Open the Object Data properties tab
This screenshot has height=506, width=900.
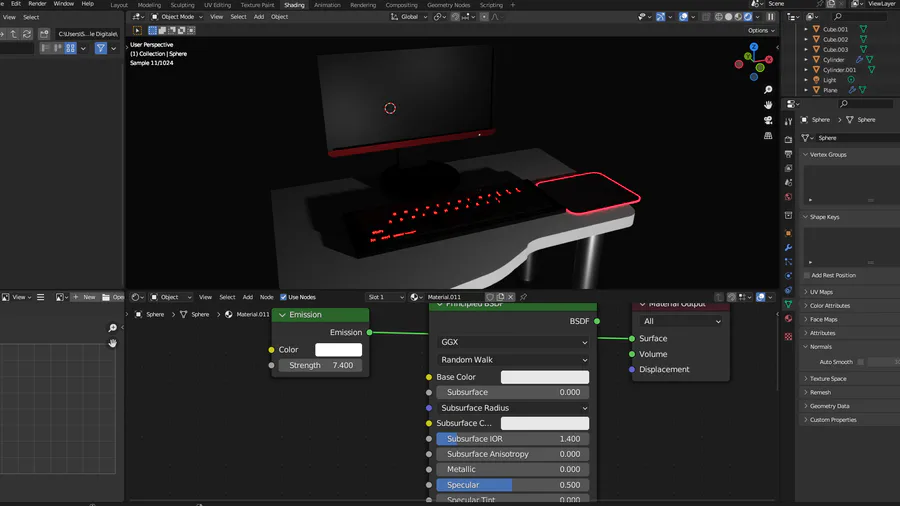click(x=788, y=305)
